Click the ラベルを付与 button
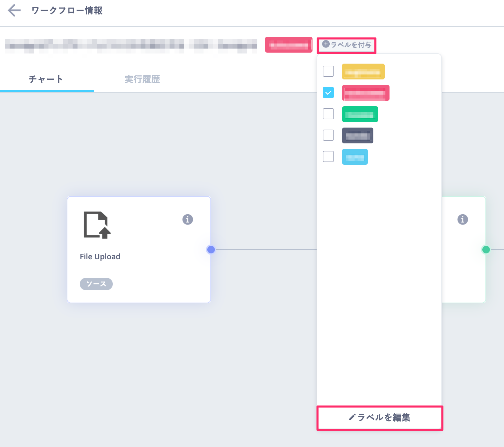 pos(346,45)
